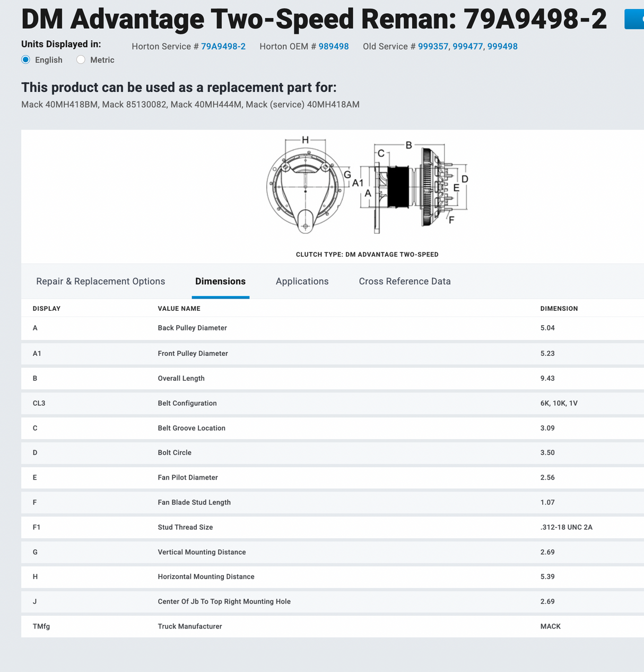Screen dimensions: 644x672
Task: Go to the Cross Reference Data tab
Action: (404, 282)
